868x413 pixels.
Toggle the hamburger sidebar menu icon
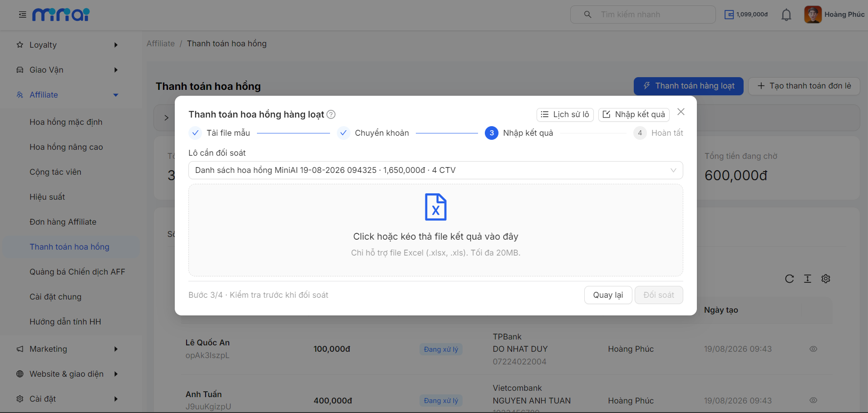22,15
